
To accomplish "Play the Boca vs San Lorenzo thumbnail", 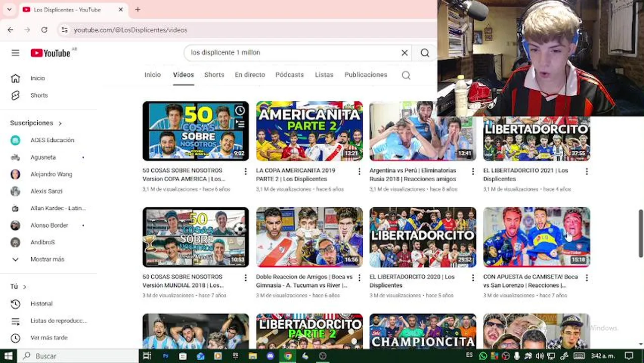I will tap(537, 237).
